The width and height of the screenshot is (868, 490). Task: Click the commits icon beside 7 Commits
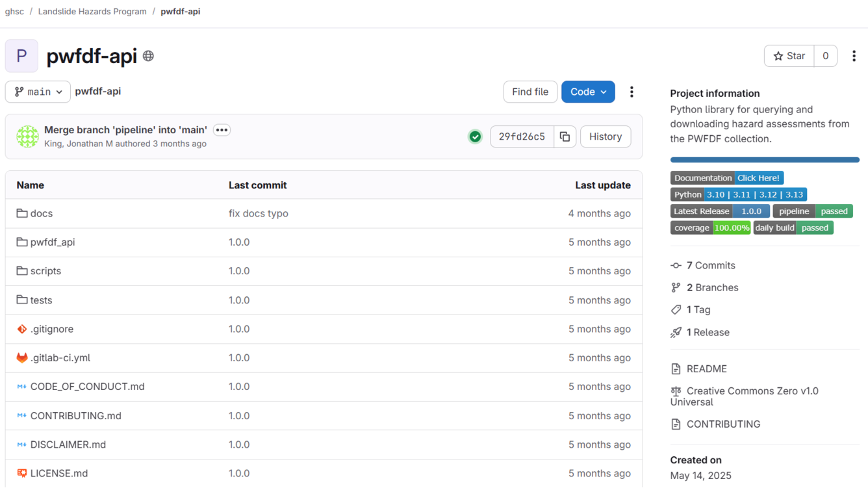(x=676, y=265)
